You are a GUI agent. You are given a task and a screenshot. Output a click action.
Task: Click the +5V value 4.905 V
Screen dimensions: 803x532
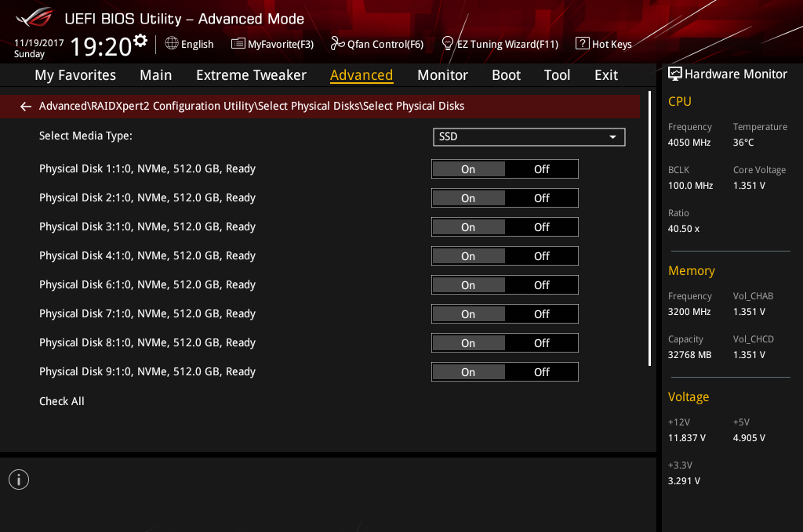point(749,438)
